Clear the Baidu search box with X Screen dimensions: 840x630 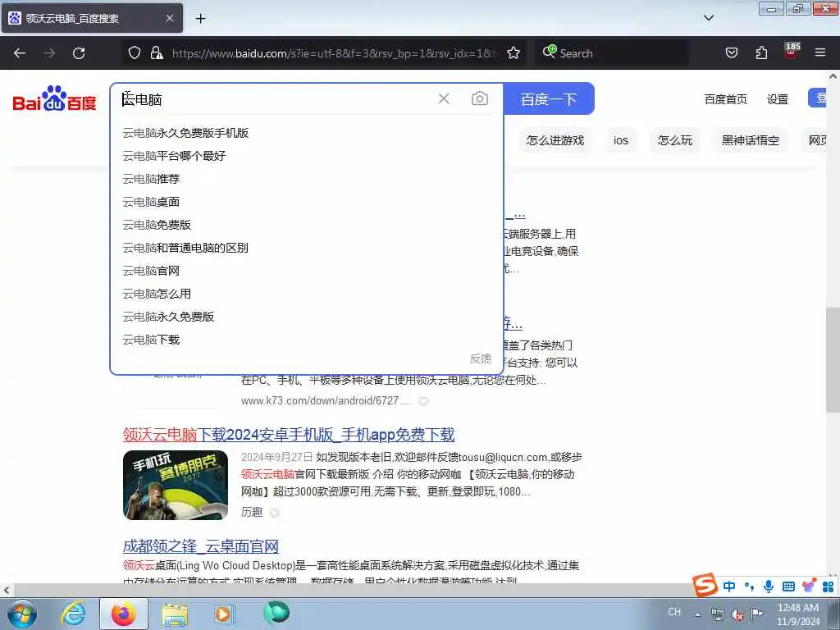444,98
